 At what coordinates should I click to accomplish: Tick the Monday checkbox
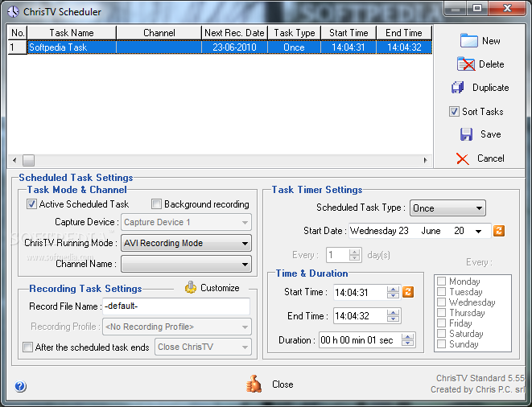point(441,282)
